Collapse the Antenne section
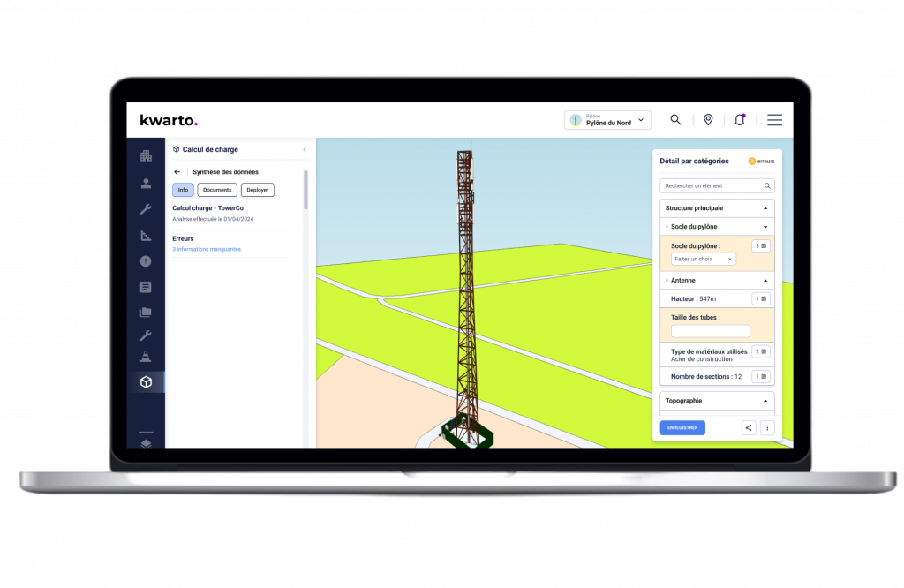This screenshot has width=904, height=588. [765, 281]
